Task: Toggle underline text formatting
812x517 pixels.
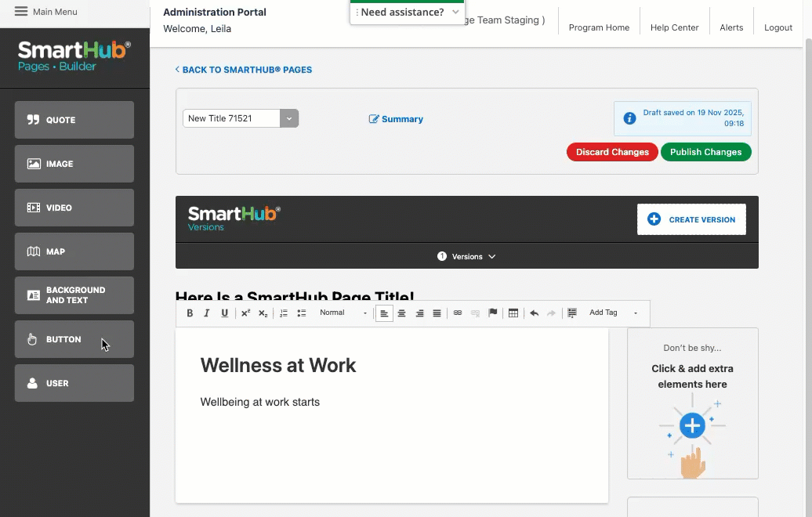Action: tap(225, 313)
